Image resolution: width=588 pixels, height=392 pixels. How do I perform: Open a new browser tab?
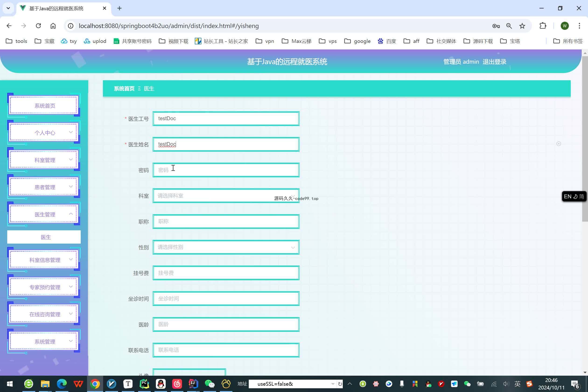[x=119, y=8]
